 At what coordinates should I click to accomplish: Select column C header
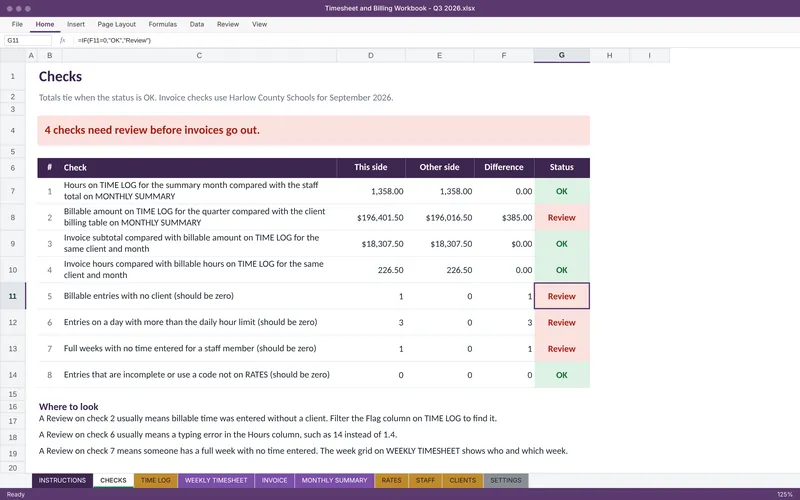pyautogui.click(x=199, y=55)
